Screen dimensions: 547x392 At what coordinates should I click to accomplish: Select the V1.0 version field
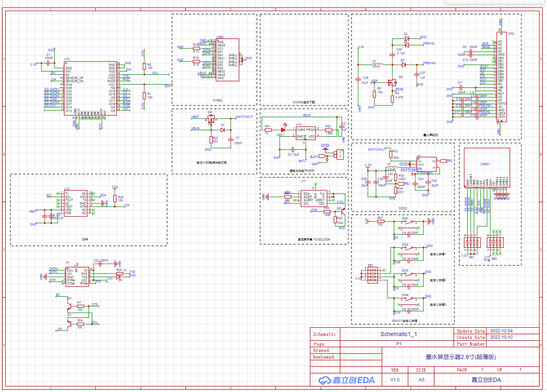tap(395, 380)
